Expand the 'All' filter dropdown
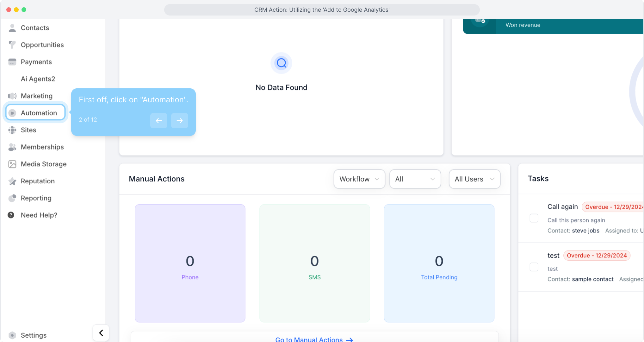 click(415, 179)
